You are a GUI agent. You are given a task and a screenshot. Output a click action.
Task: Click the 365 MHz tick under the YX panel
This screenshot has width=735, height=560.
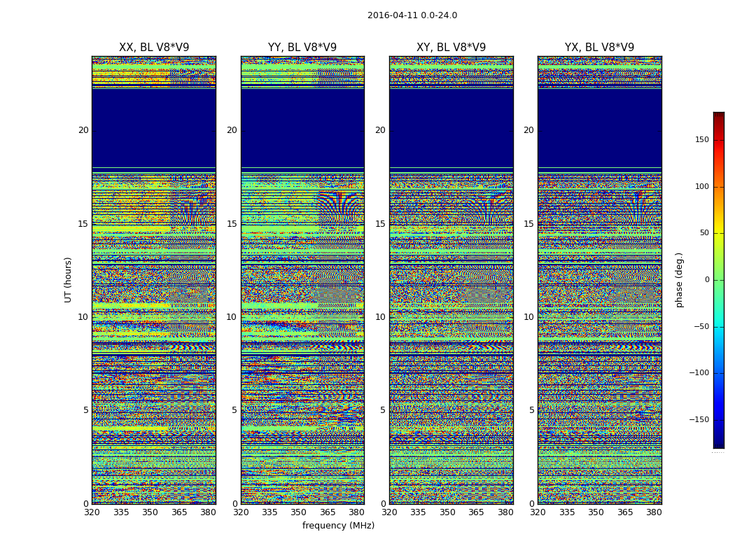624,512
